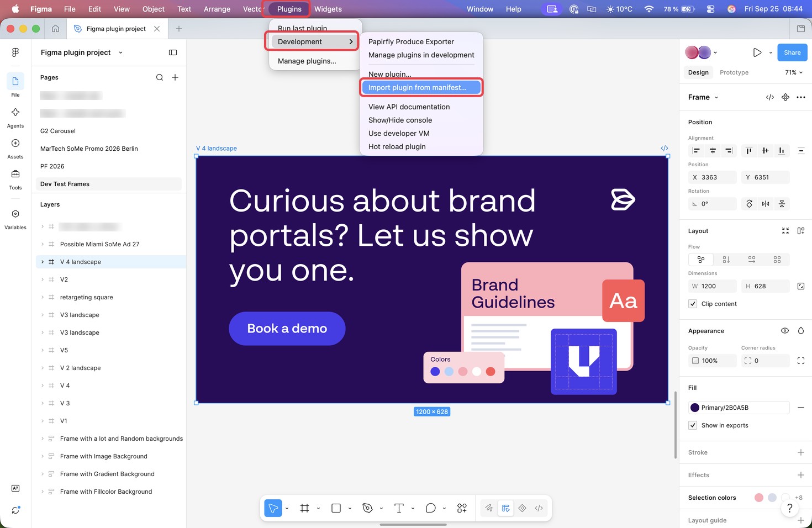
Task: Go to home via house icon
Action: point(55,29)
